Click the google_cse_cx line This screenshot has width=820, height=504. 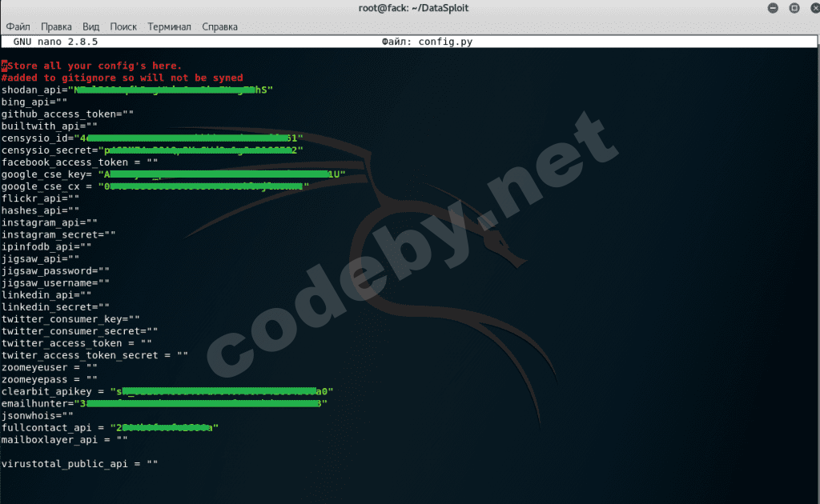click(155, 186)
